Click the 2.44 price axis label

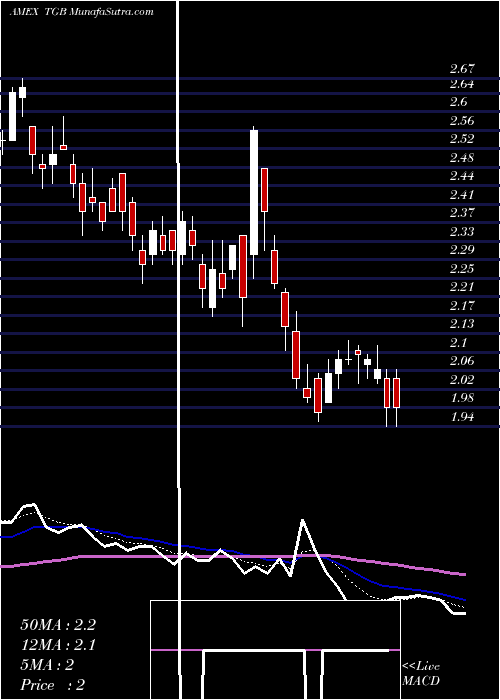pos(462,176)
